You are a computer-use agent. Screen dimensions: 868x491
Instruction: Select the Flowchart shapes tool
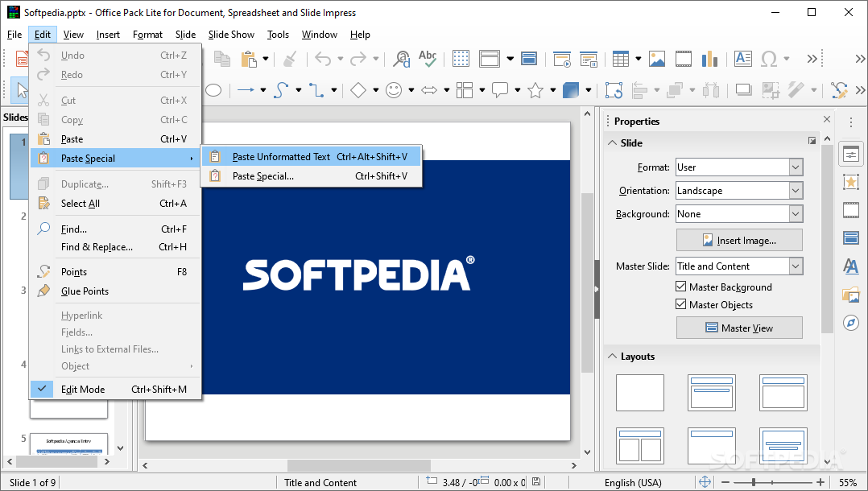point(465,89)
